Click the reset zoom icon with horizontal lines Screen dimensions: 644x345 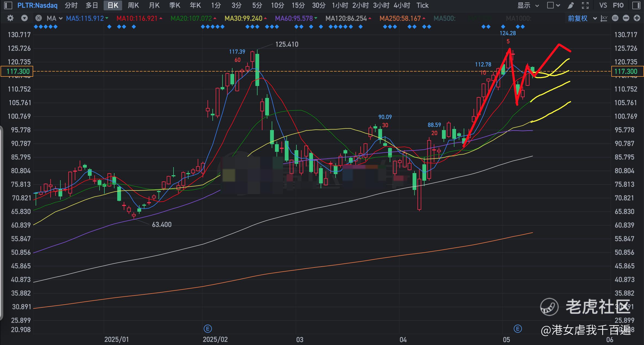point(615,18)
